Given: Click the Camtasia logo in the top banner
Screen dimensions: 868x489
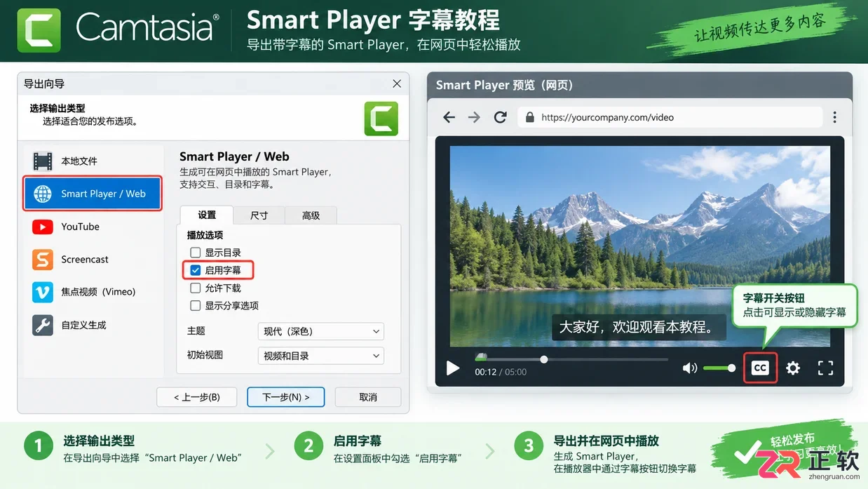Looking at the screenshot, I should [39, 31].
